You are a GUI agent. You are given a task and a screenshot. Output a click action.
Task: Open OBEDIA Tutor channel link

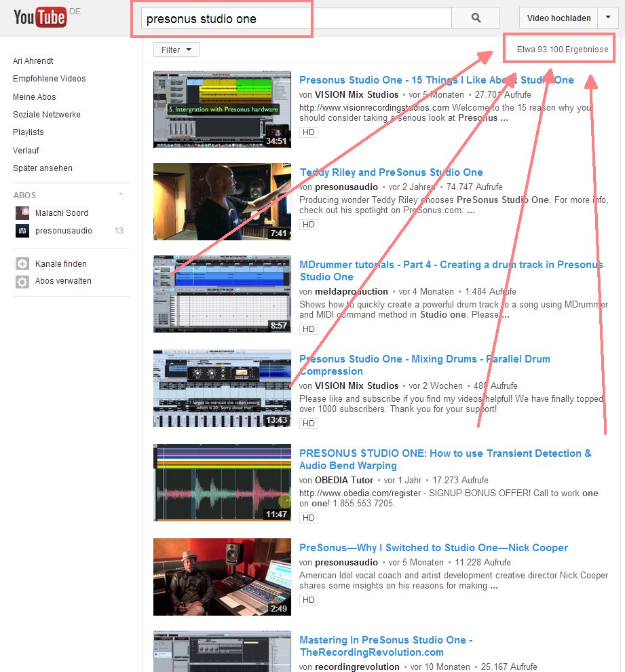click(344, 480)
